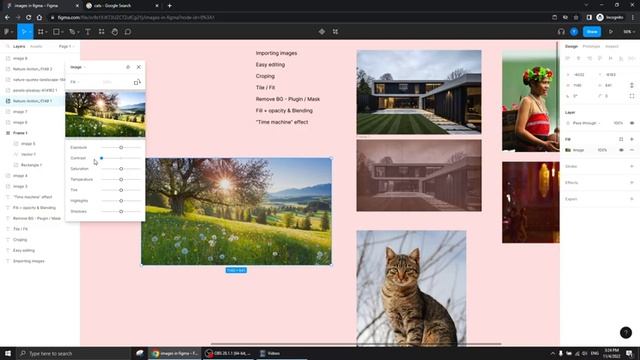Screen dimensions: 640x360
Task: Open the Prototype tab
Action: [x=591, y=47]
